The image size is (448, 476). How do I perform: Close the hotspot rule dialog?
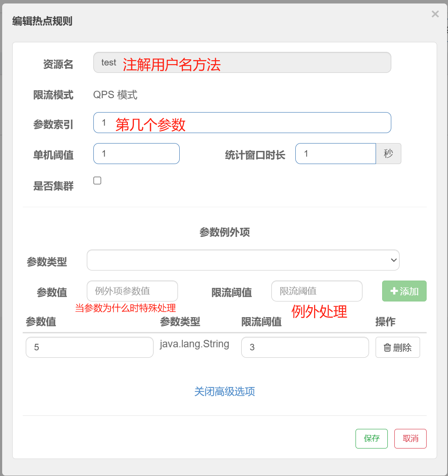(x=435, y=14)
